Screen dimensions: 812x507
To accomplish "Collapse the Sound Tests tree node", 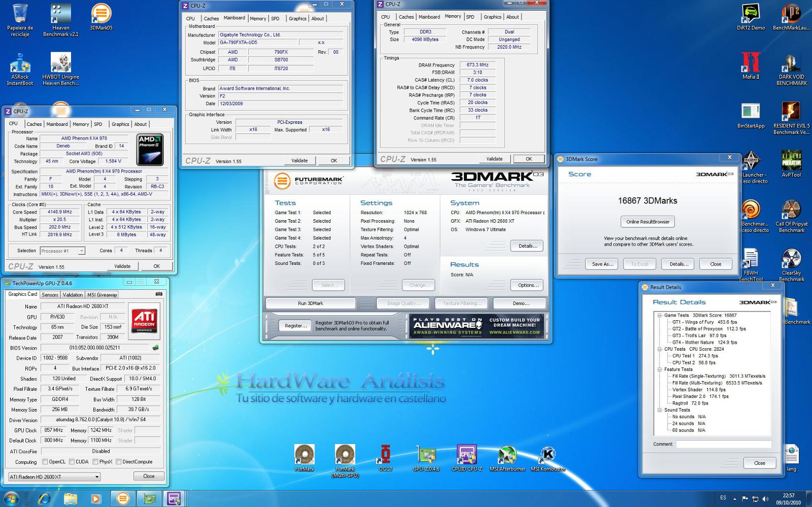I will (659, 410).
